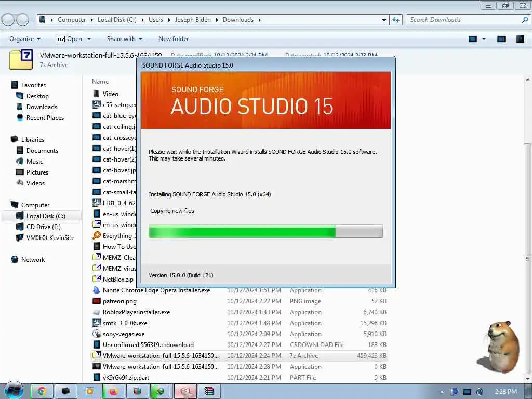The image size is (532, 399).
Task: Open VM0b0t KevinSite drive
Action: (50, 238)
